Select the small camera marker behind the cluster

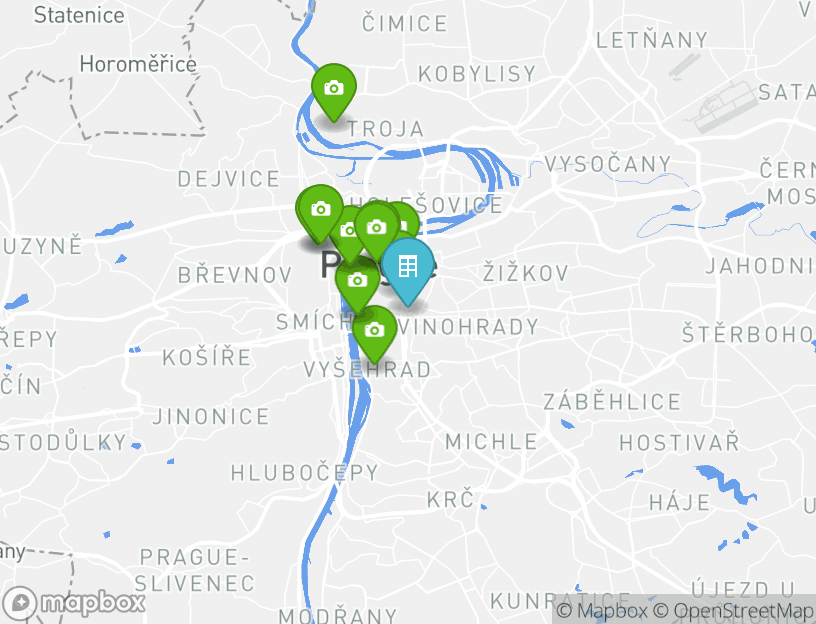click(347, 234)
